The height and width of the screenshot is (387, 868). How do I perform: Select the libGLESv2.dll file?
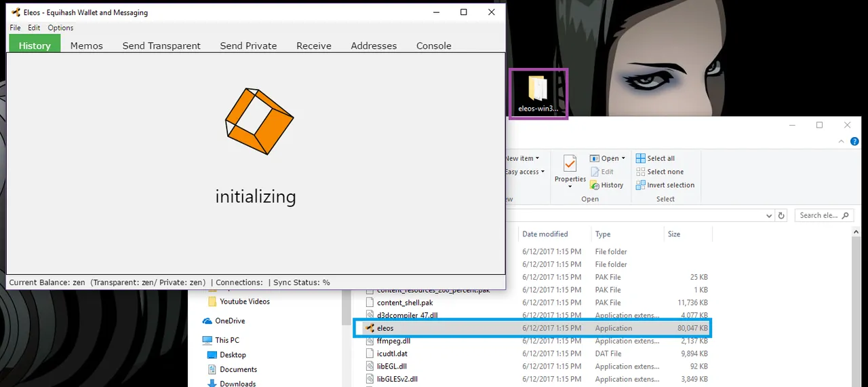coord(397,379)
